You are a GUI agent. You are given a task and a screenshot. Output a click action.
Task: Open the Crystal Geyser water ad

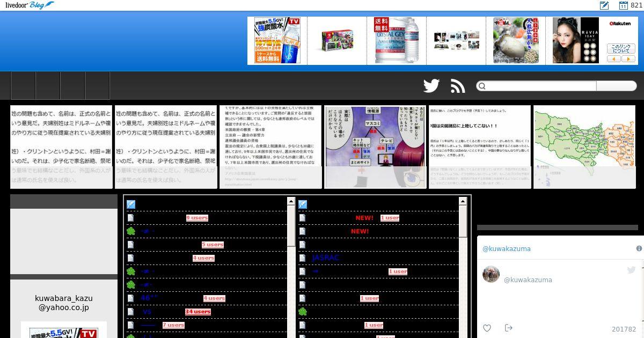397,40
